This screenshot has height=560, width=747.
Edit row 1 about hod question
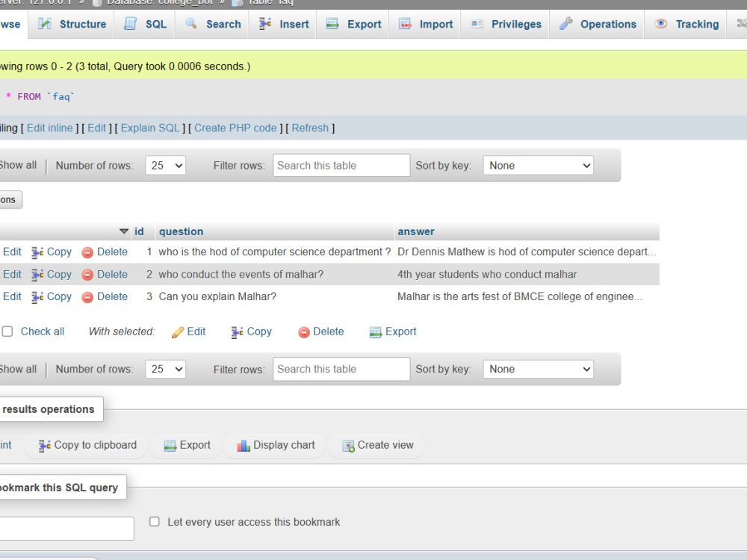coord(12,252)
